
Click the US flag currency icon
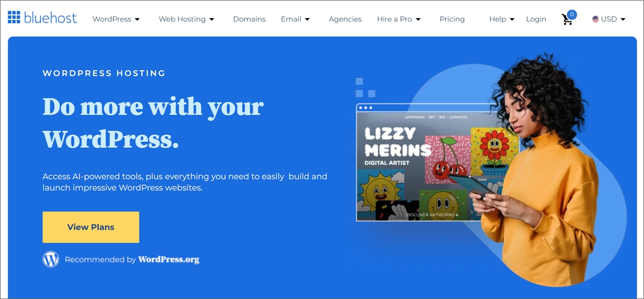click(596, 19)
